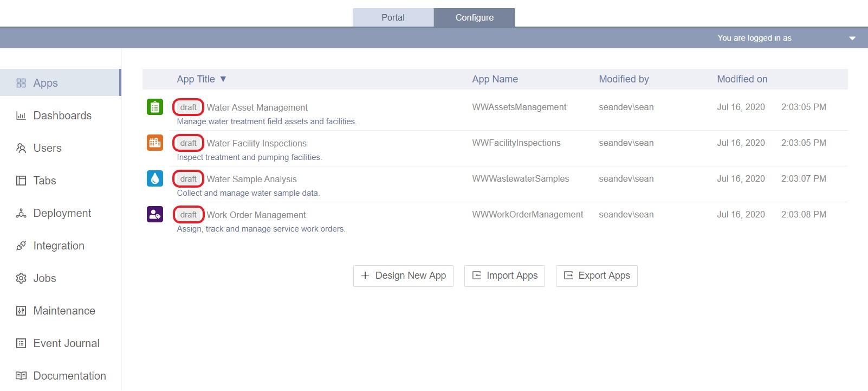
Task: Open the Apps section in sidebar
Action: [60, 83]
